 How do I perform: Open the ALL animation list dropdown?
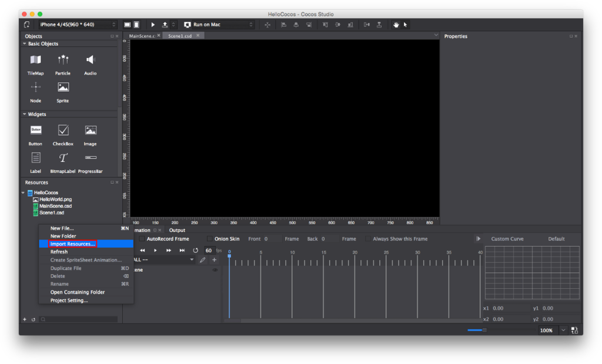(192, 259)
